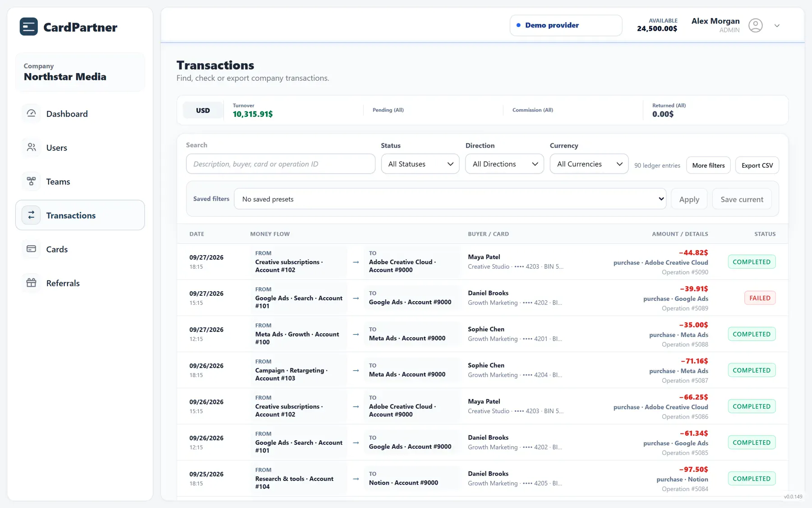
Task: Click amount −97.50$ for Notion
Action: (694, 469)
